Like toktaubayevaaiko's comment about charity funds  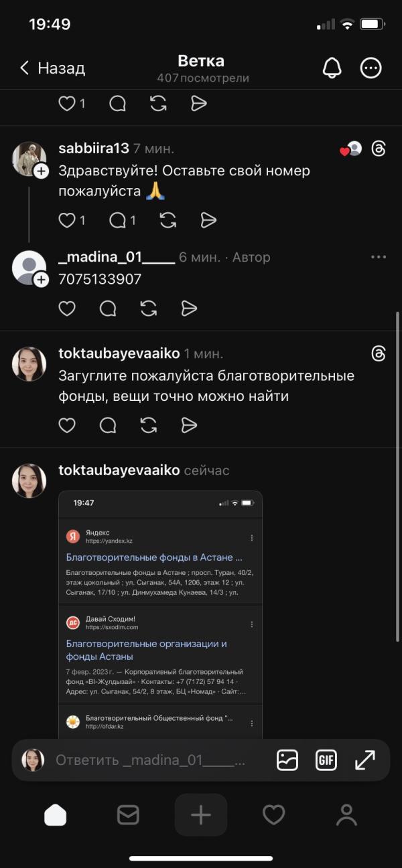67,425
